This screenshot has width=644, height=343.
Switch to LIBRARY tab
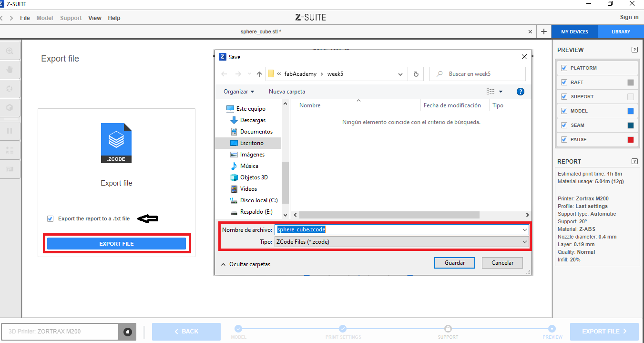click(621, 31)
